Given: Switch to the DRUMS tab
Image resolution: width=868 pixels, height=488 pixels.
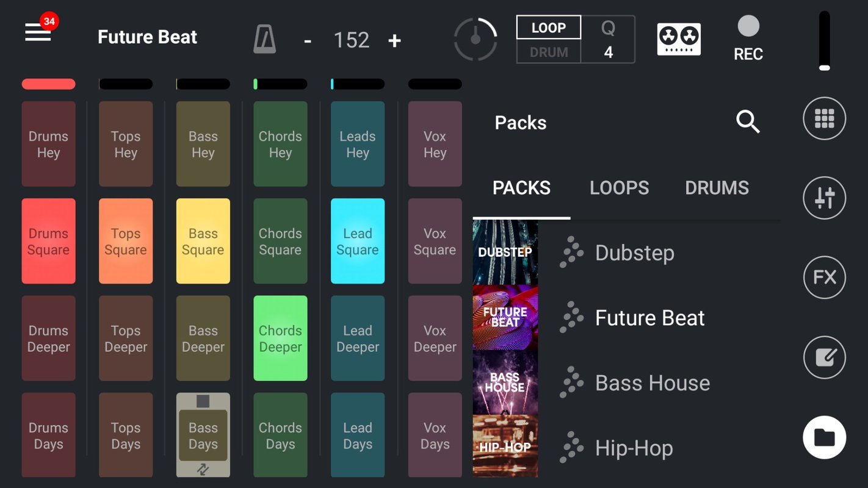Looking at the screenshot, I should coord(717,188).
